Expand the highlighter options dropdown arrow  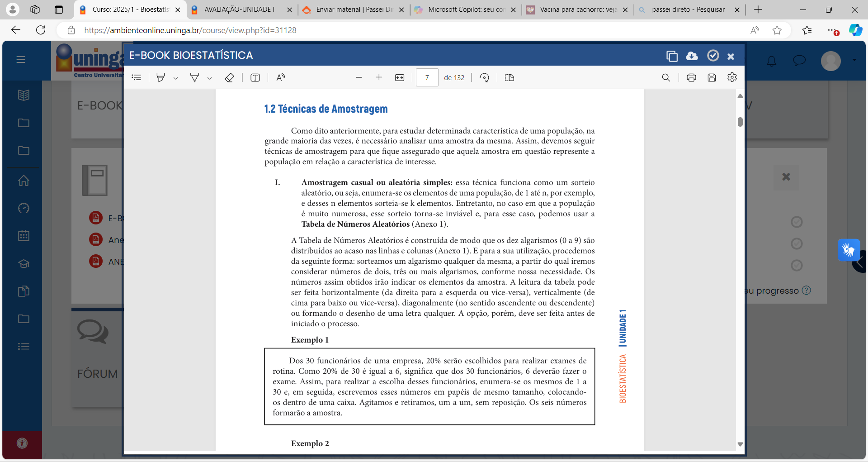(176, 78)
